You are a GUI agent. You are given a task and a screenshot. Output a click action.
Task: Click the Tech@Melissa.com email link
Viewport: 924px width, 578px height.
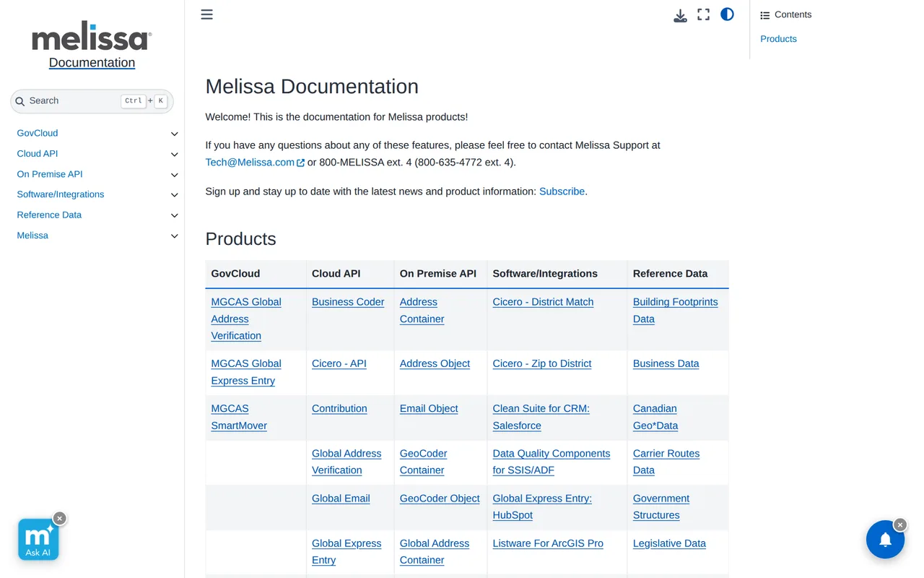[250, 163]
